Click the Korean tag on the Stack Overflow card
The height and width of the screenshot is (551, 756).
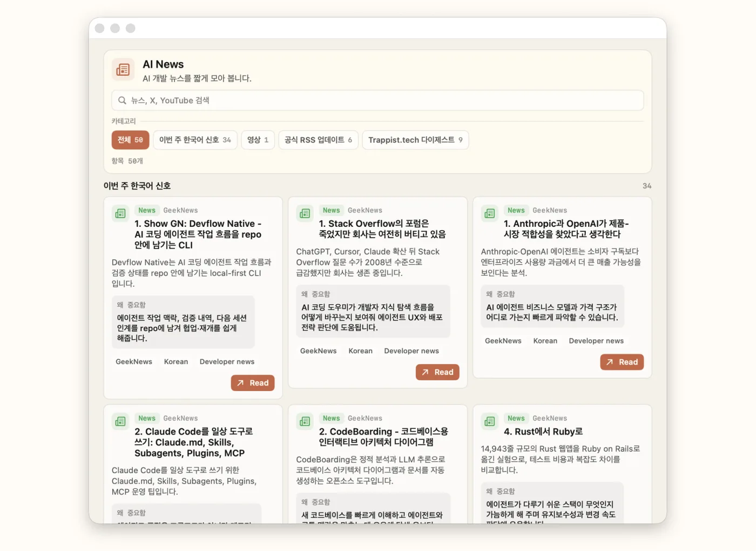point(361,351)
